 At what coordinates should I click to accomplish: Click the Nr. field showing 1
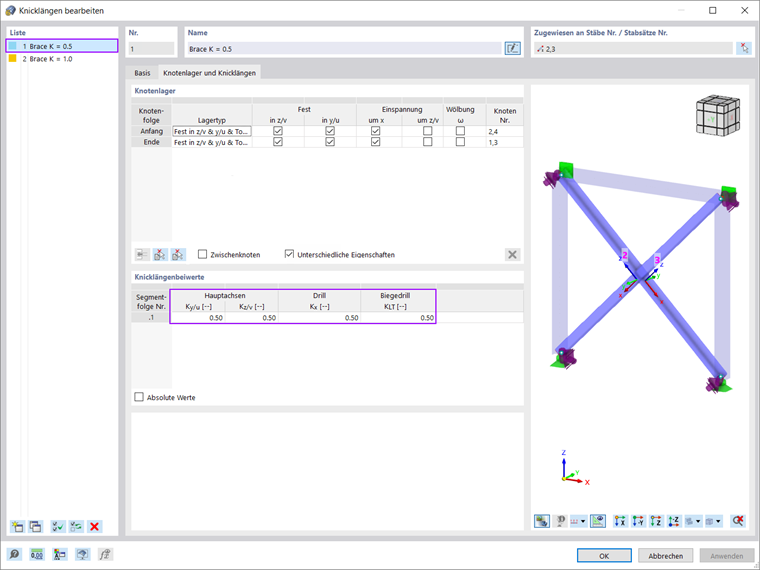[151, 49]
